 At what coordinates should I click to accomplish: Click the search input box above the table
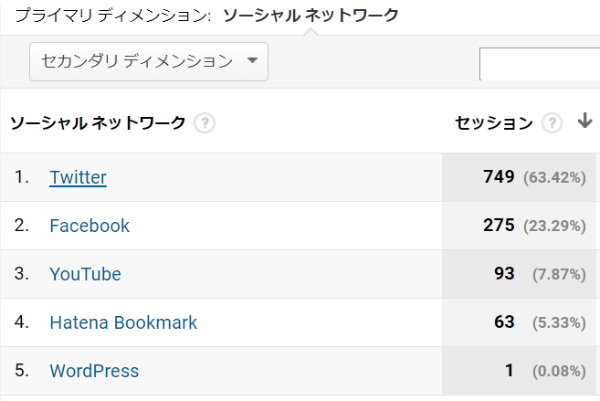[539, 64]
